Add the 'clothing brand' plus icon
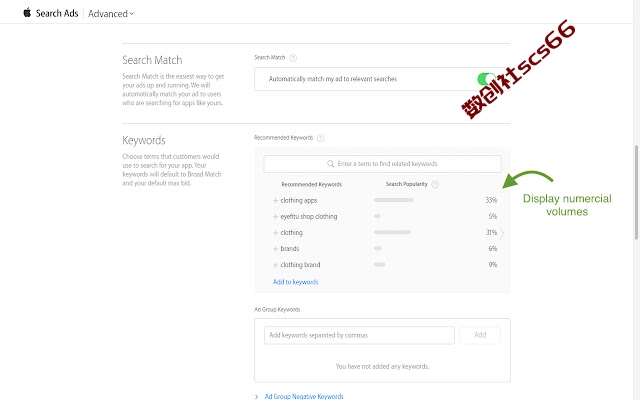Screen dimensions: 640x400 click(x=276, y=265)
